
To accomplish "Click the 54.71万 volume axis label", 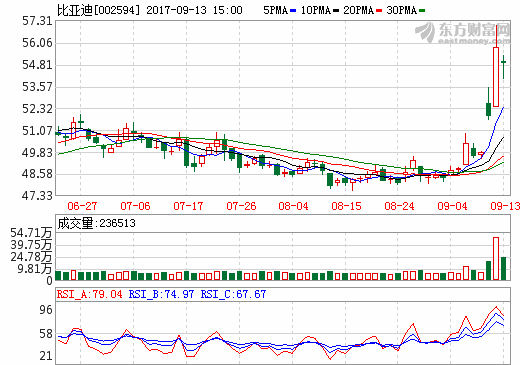I will pyautogui.click(x=31, y=233).
